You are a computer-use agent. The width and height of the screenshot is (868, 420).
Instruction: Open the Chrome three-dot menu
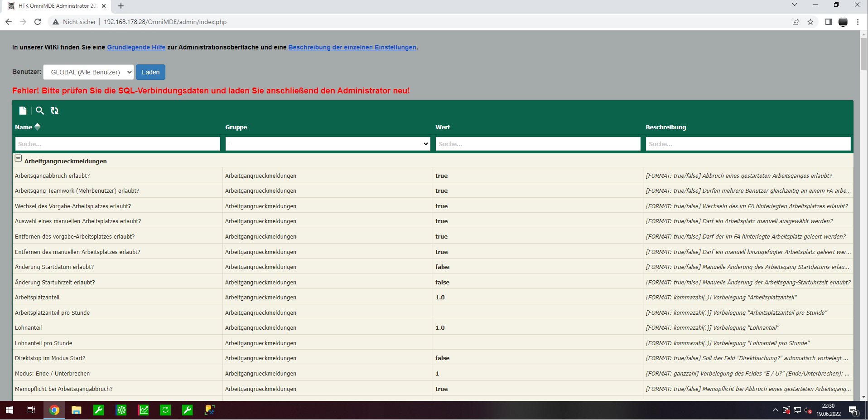[858, 22]
